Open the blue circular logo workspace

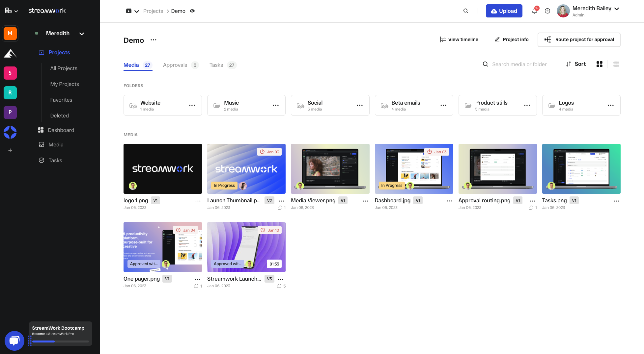pos(10,132)
